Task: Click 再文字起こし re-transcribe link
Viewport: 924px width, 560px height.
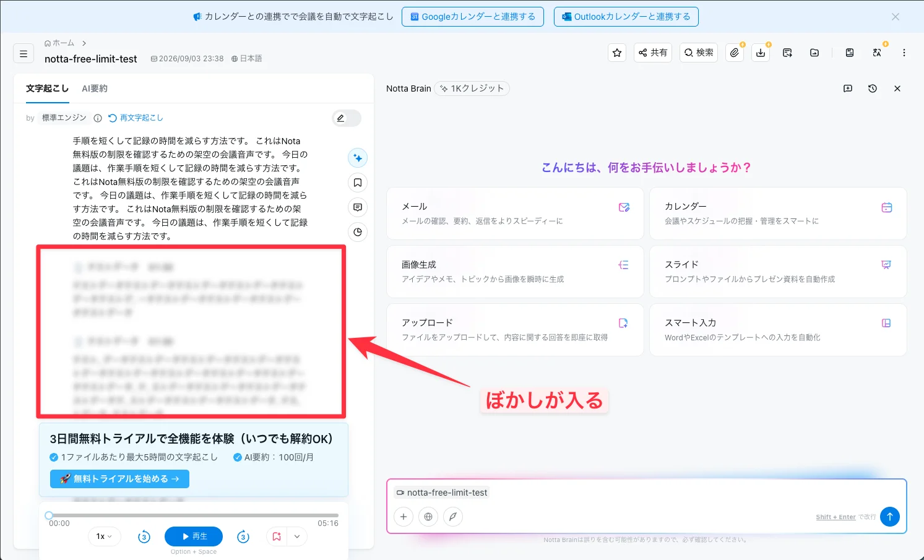Action: pos(136,118)
